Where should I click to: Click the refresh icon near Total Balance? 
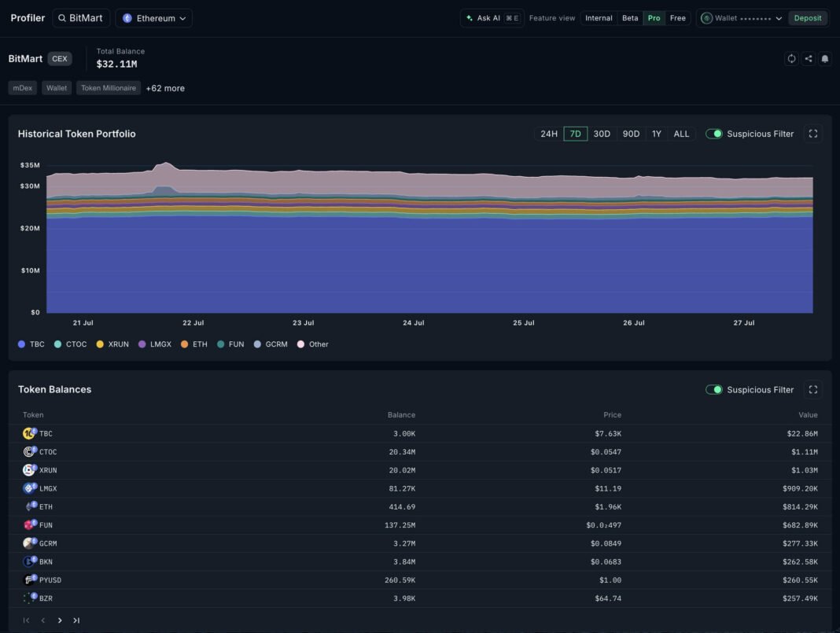click(791, 58)
